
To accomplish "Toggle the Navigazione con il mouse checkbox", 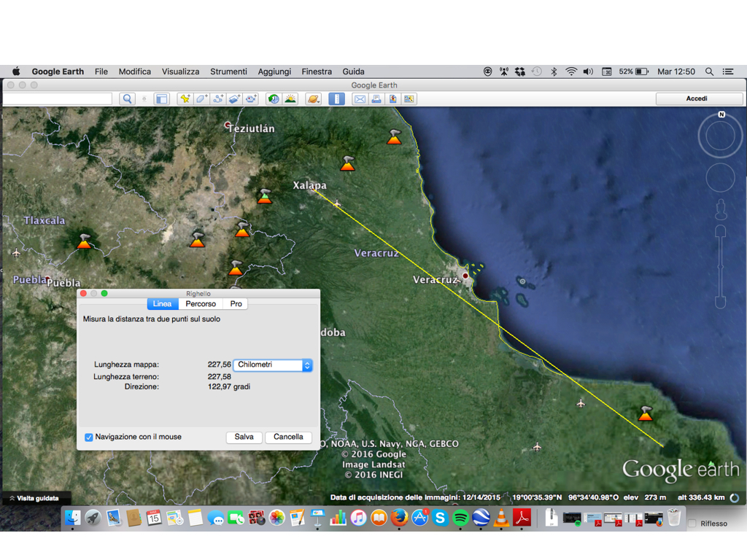I will [x=89, y=437].
